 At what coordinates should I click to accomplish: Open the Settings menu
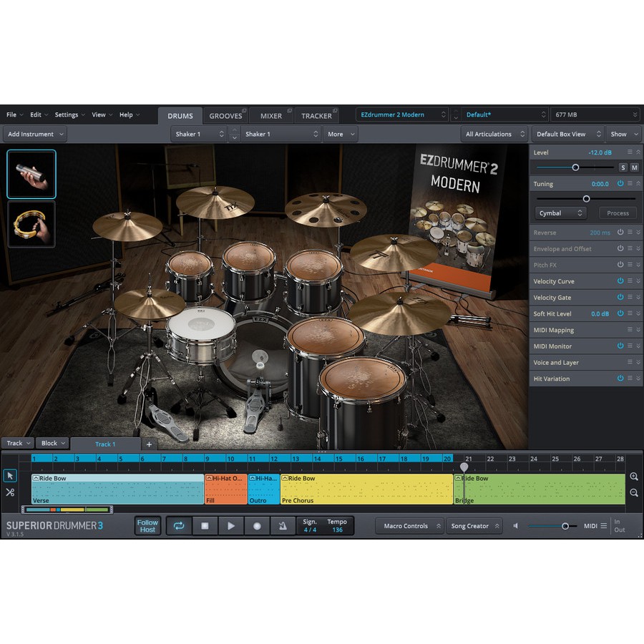[x=68, y=114]
